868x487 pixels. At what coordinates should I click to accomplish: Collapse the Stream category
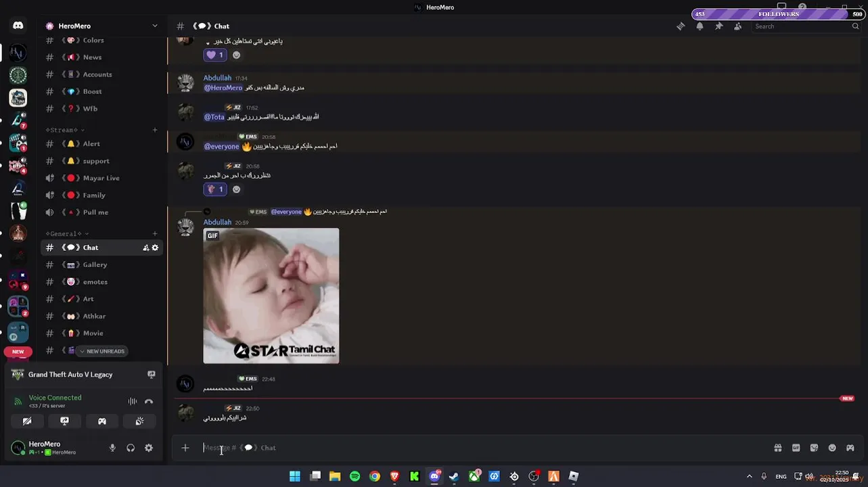(x=64, y=130)
